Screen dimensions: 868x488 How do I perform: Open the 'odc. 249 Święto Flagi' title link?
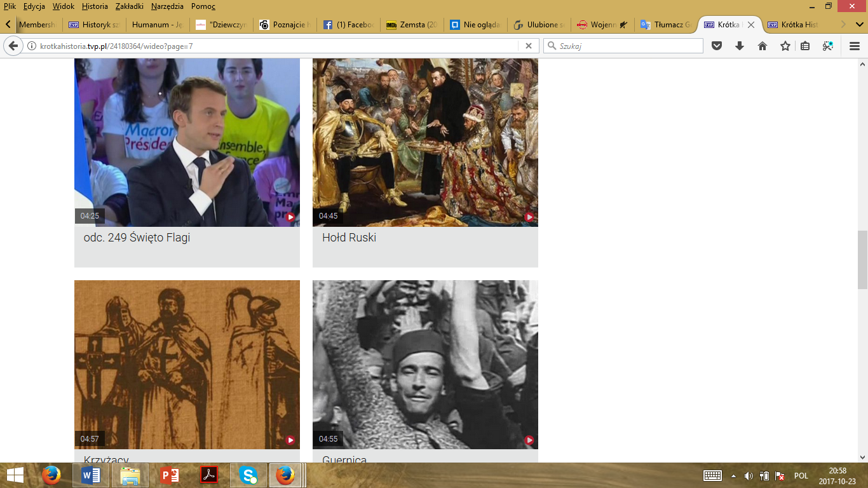(137, 238)
